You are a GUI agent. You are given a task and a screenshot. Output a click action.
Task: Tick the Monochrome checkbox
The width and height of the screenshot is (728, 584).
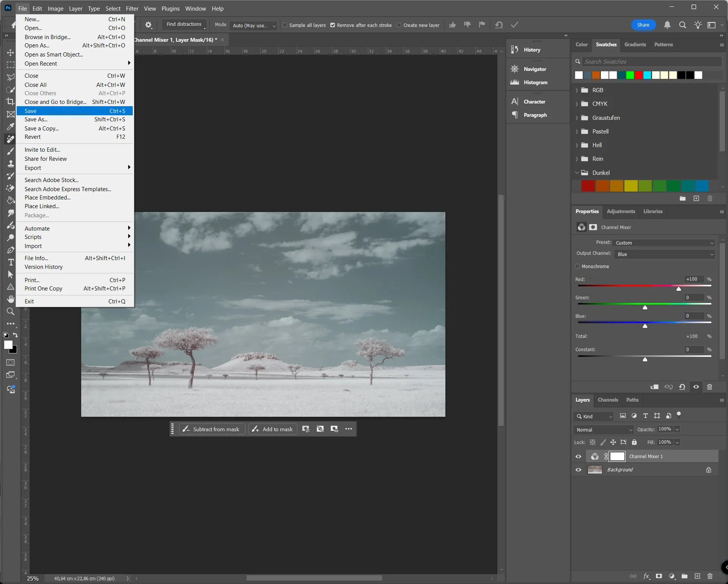pyautogui.click(x=578, y=266)
